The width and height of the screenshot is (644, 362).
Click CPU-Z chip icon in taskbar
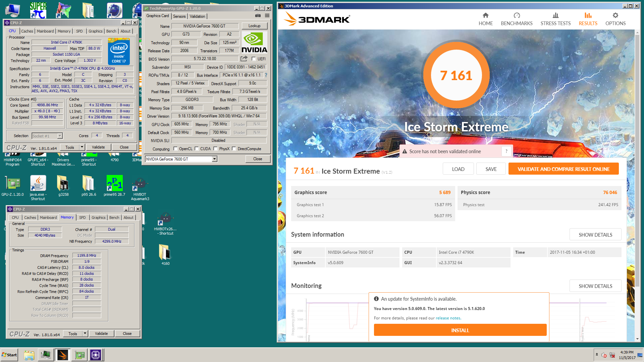[x=96, y=355]
